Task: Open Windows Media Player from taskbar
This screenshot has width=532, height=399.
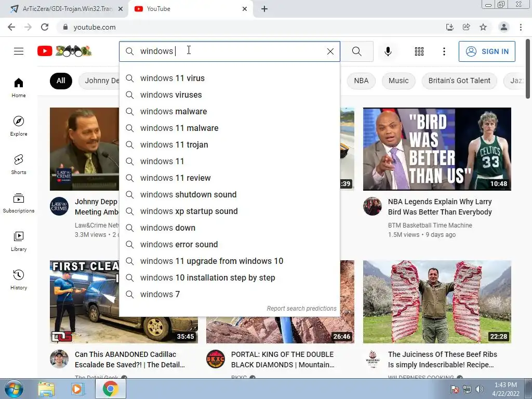Action: point(77,389)
